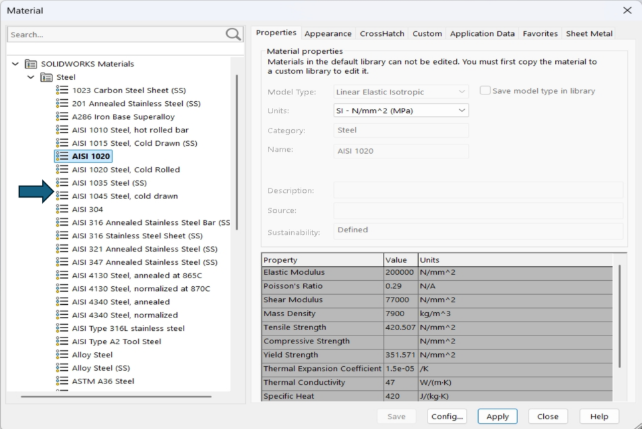This screenshot has width=642, height=430.
Task: Click the AISI 321 Annealed Stainless icon
Action: pos(62,249)
